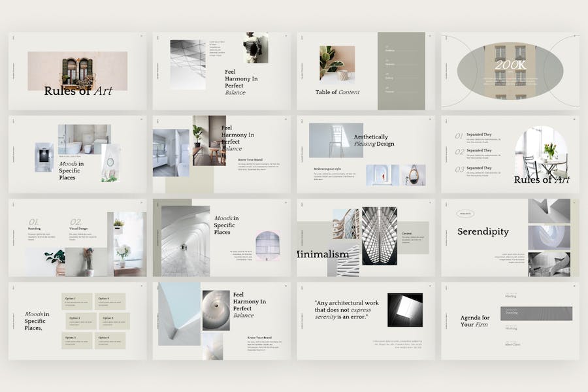
Task: Select the Aesthetically Pleasing Design slide
Action: 366,155
